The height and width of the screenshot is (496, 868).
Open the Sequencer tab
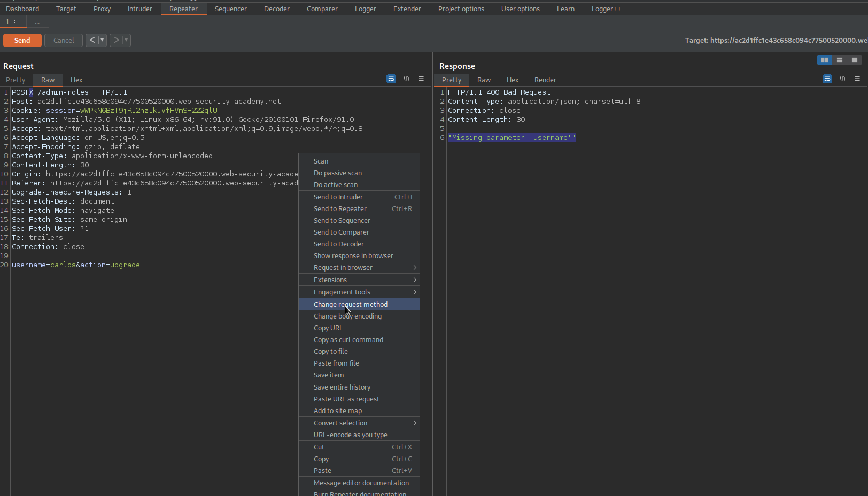(231, 9)
